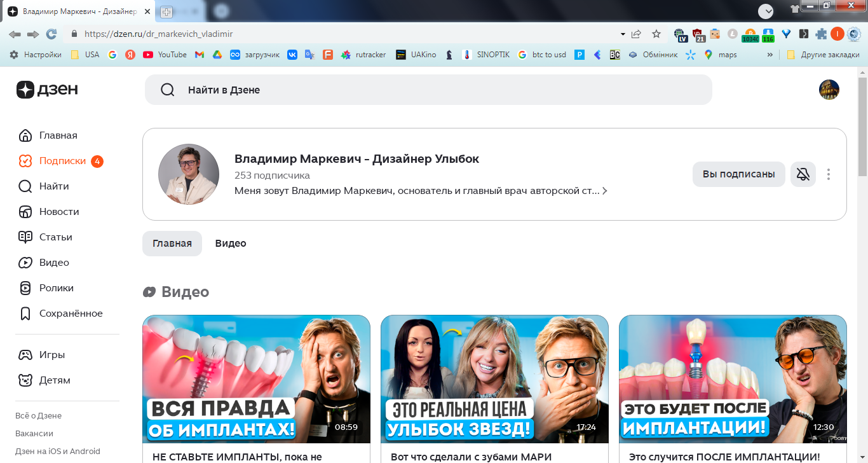Open the puzzle-piece Extensions menu
The width and height of the screenshot is (868, 463).
[x=821, y=34]
